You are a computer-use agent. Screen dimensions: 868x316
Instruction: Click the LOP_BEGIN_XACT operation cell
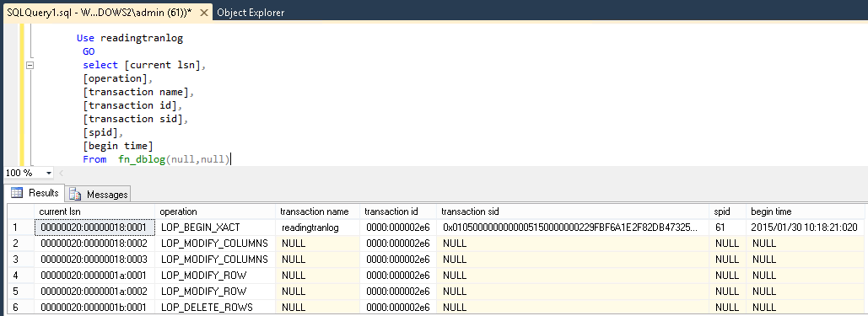[215, 228]
